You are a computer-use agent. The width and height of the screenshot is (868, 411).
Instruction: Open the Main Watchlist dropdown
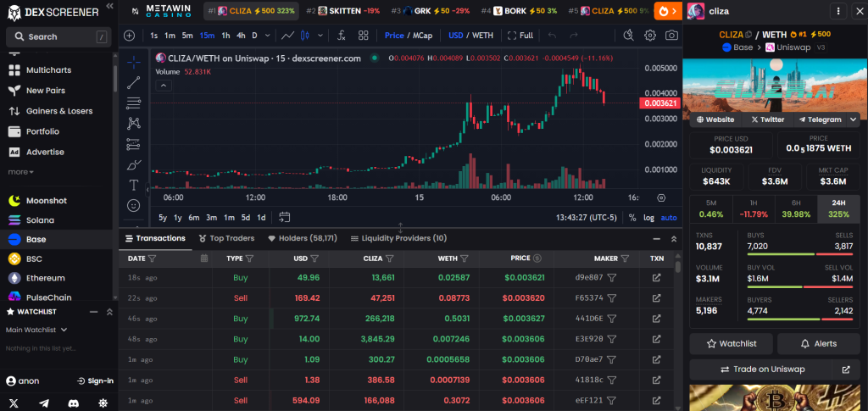(x=36, y=330)
